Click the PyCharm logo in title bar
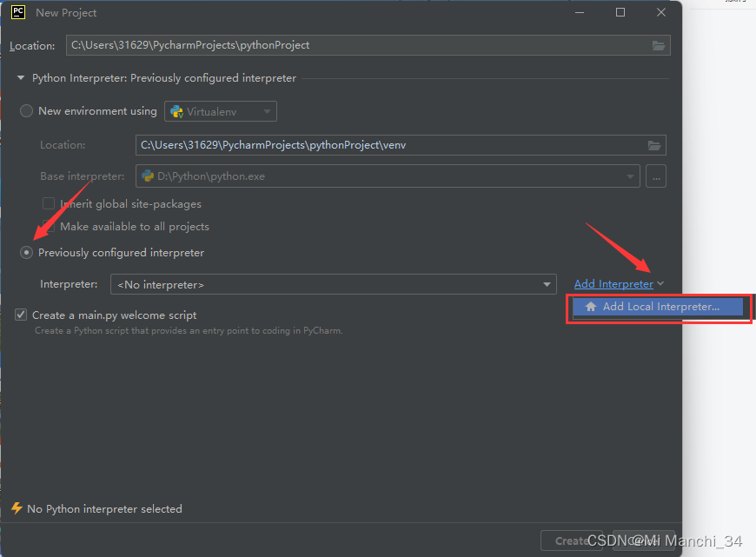Viewport: 756px width, 557px height. (x=18, y=12)
